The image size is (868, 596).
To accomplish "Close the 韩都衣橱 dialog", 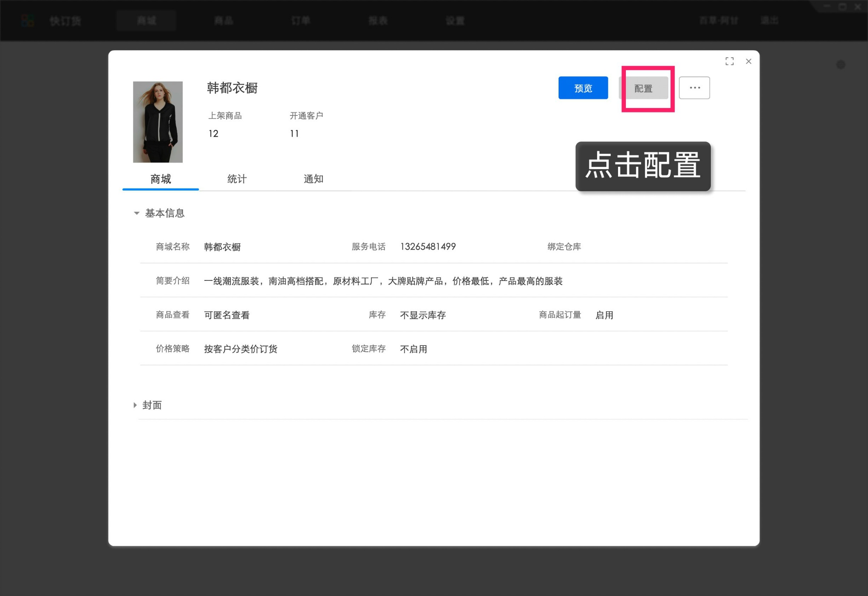I will coord(749,61).
